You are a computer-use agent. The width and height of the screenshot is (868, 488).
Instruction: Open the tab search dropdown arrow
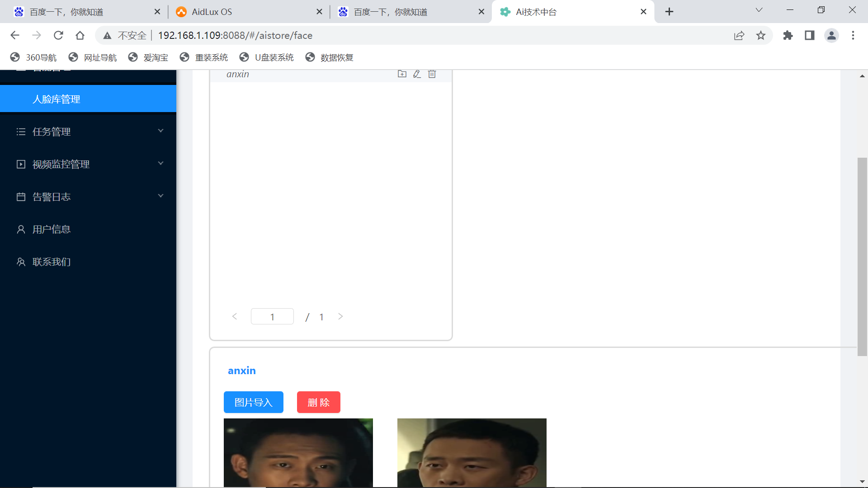point(759,10)
